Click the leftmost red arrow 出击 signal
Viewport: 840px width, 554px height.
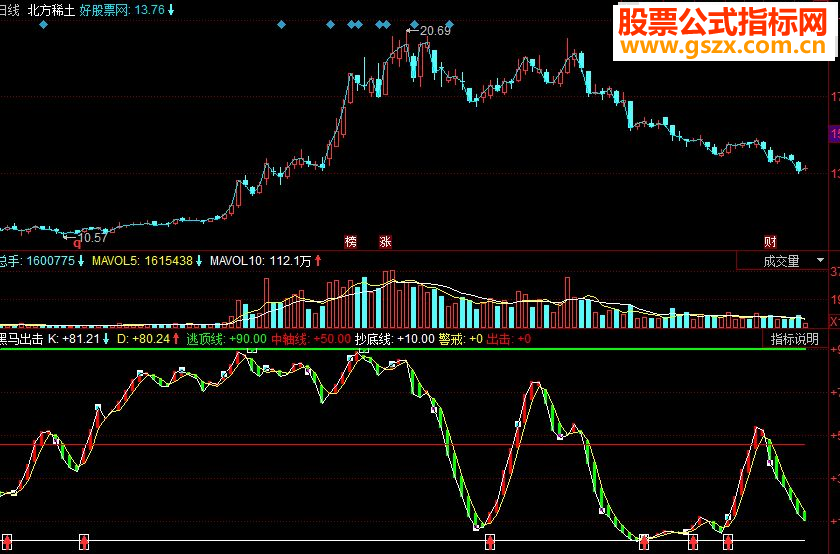[x=8, y=542]
